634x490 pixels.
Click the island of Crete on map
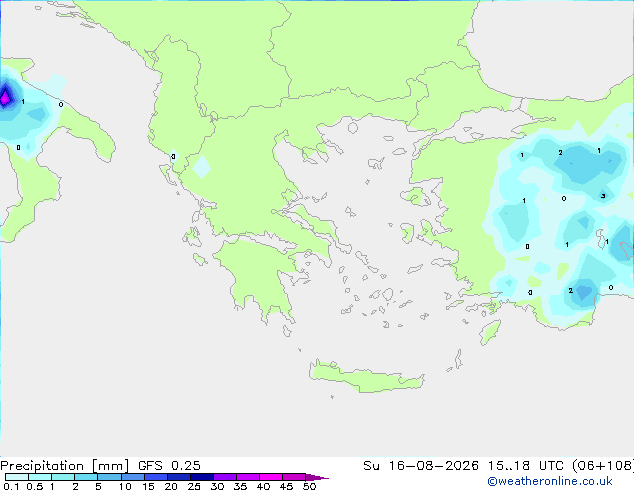[x=366, y=376]
